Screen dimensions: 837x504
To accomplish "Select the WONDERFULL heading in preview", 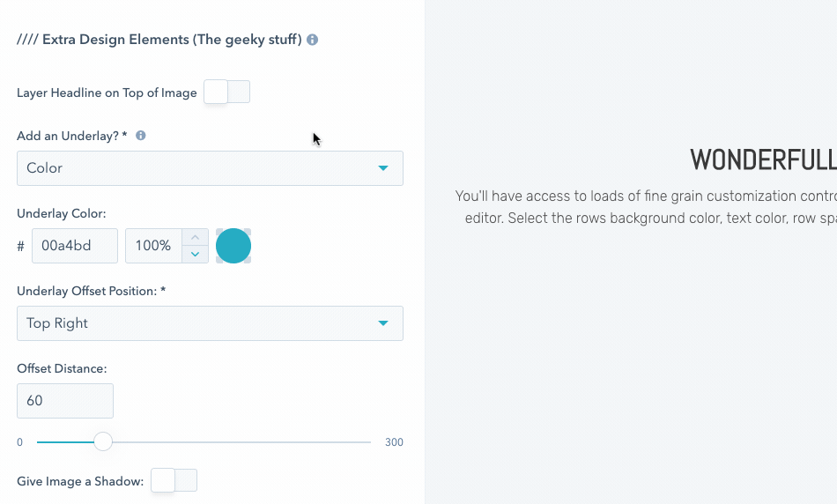I will pyautogui.click(x=763, y=159).
